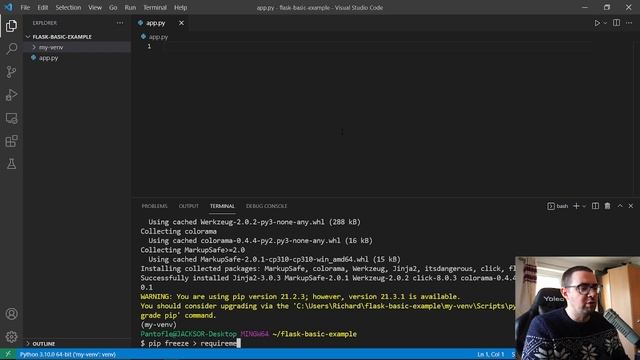Viewport: 640px width, 360px height.
Task: Open the Help menu
Action: (x=180, y=7)
